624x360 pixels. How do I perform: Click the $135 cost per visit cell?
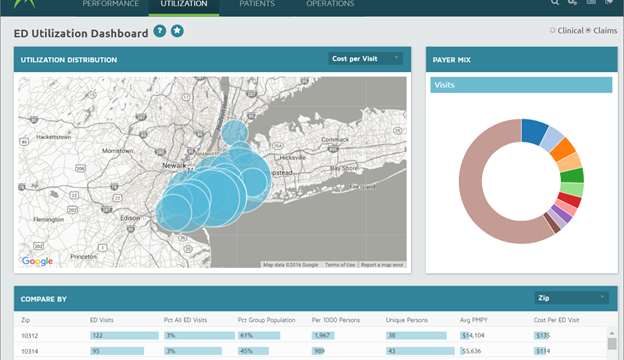click(x=542, y=335)
